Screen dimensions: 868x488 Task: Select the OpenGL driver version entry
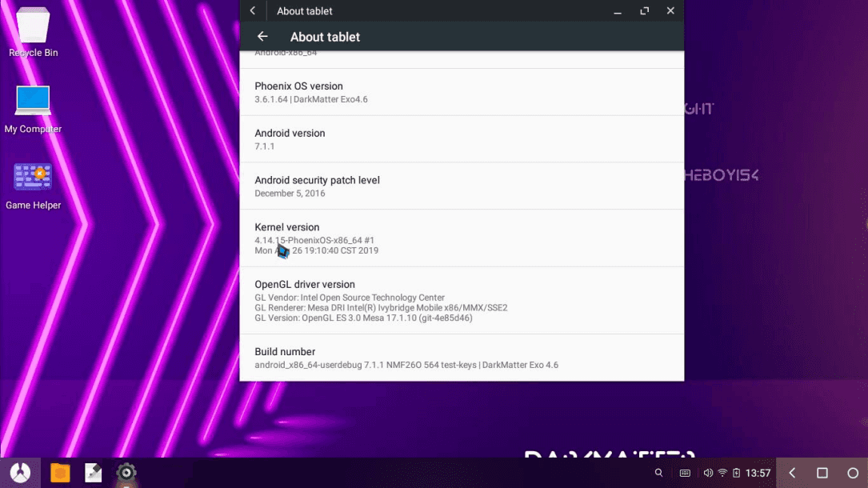pyautogui.click(x=462, y=301)
